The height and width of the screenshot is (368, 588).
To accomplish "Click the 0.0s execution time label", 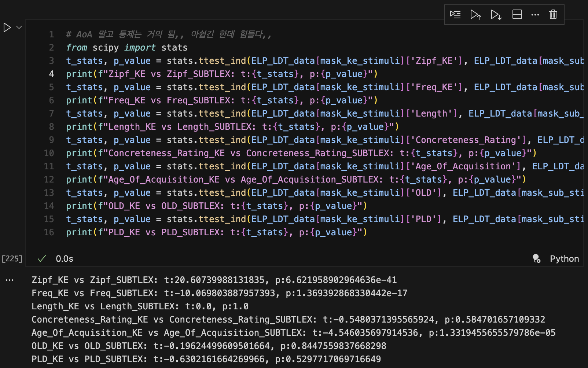I will point(65,259).
